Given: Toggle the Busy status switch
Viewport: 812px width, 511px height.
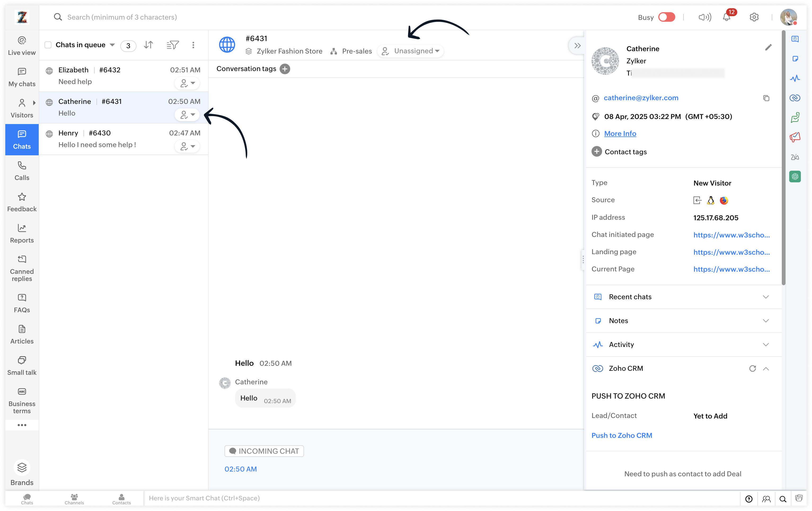Looking at the screenshot, I should (666, 17).
